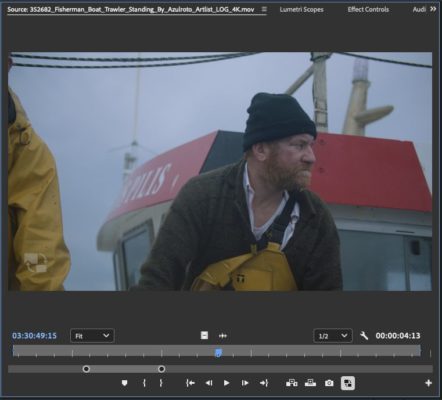Click the Go to In button

(x=190, y=383)
